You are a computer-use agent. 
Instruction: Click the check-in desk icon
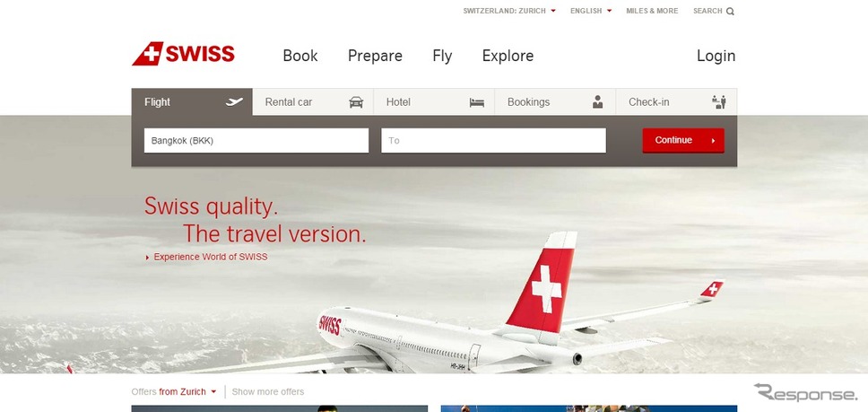tap(718, 102)
